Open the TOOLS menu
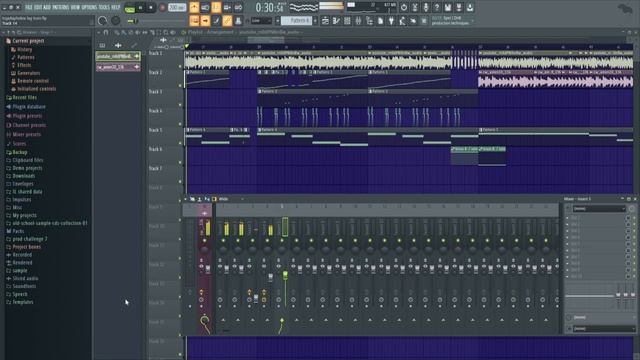The image size is (640, 360). (x=104, y=7)
